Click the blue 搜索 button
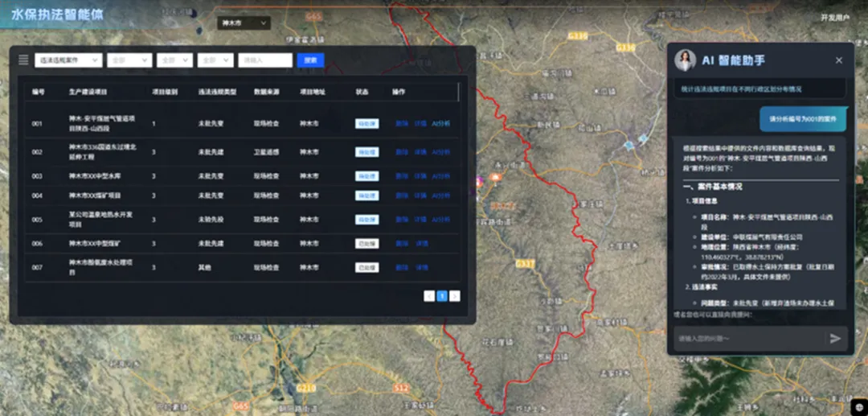Screen dimensions: 868x416 [310, 60]
